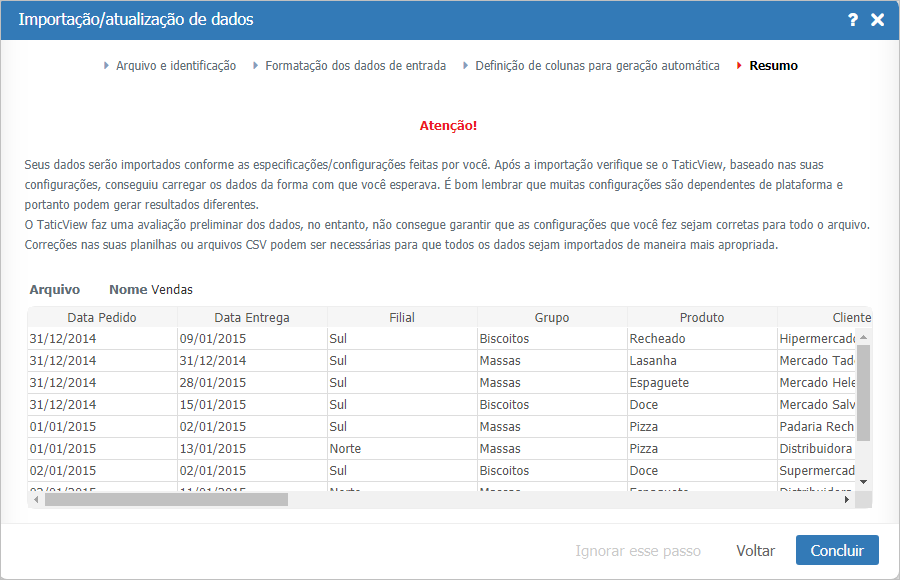Click the help question mark icon
The image size is (900, 580).
click(852, 20)
